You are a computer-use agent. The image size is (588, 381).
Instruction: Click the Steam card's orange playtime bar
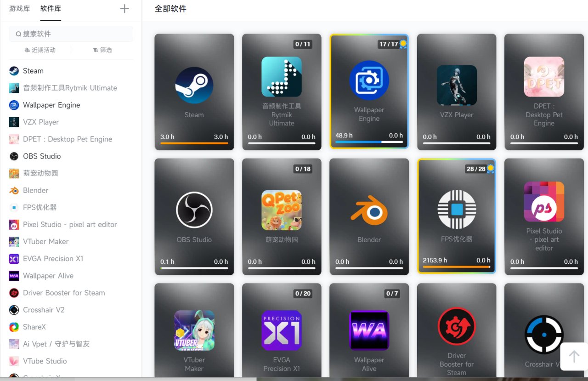click(x=194, y=143)
